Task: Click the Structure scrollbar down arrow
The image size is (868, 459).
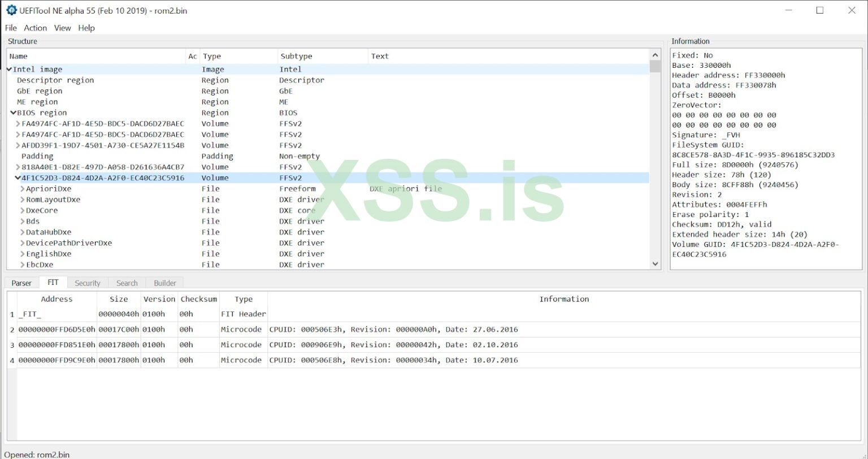Action: [x=656, y=263]
